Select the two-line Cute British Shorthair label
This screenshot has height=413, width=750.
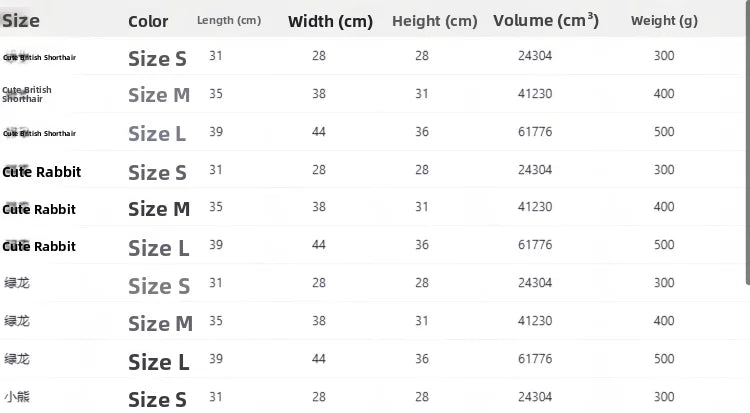(x=27, y=94)
